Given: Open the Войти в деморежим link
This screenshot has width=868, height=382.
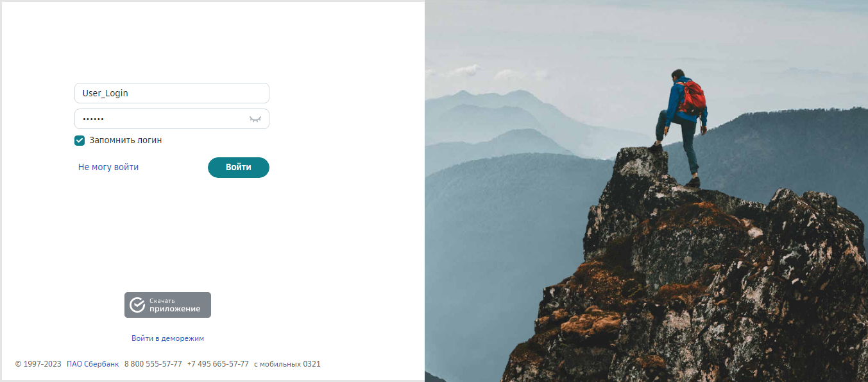Looking at the screenshot, I should click(167, 338).
